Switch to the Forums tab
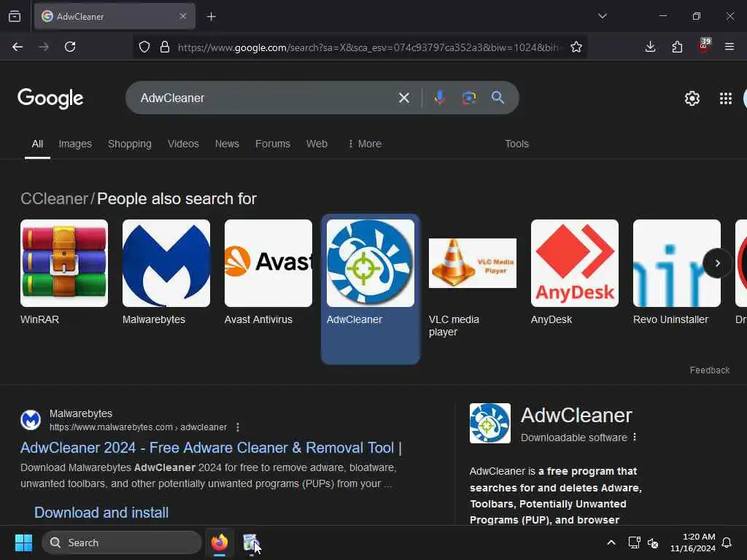The height and width of the screenshot is (560, 747). 273,144
